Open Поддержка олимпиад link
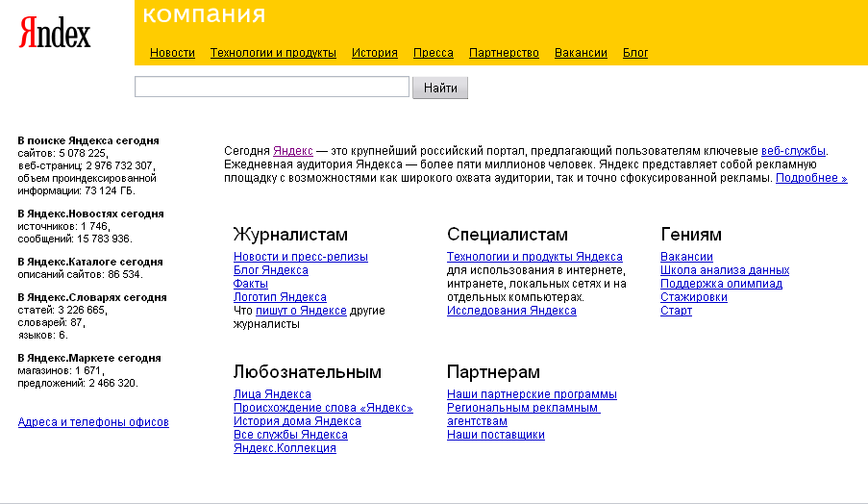Image resolution: width=868 pixels, height=504 pixels. (721, 284)
